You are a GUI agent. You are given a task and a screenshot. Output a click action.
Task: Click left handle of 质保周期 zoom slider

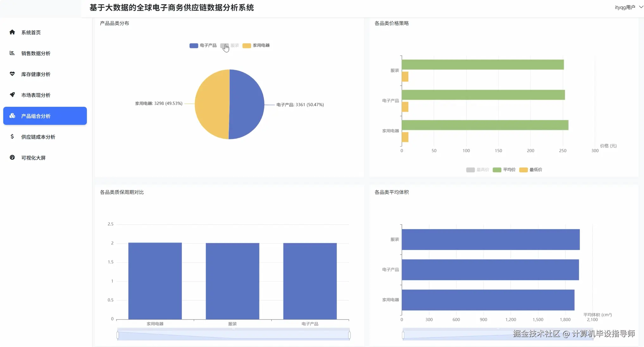118,335
